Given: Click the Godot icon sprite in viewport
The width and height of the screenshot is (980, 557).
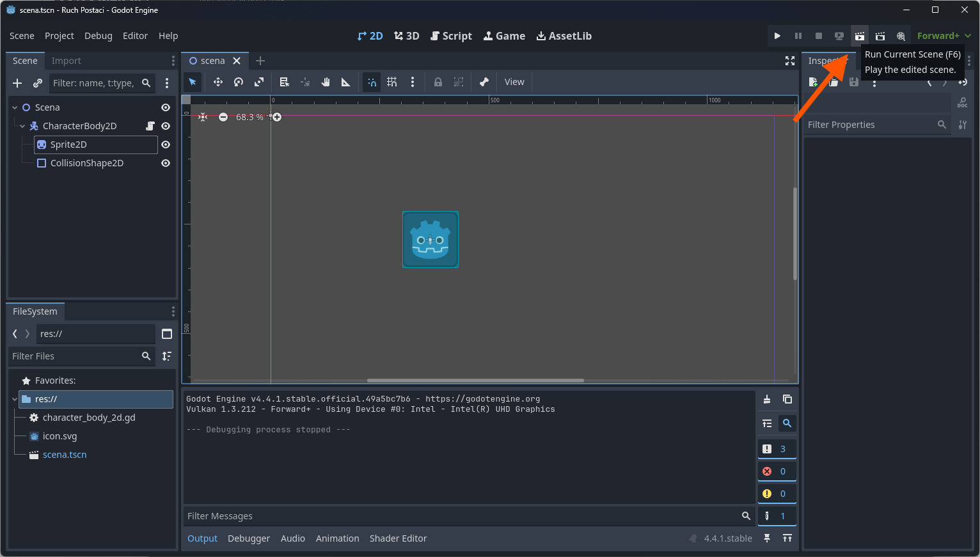Looking at the screenshot, I should [431, 240].
